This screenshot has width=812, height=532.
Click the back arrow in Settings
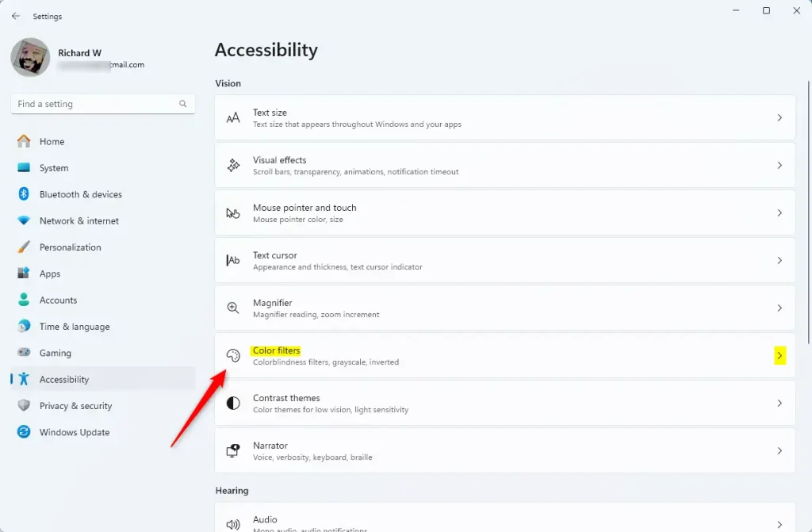point(16,16)
